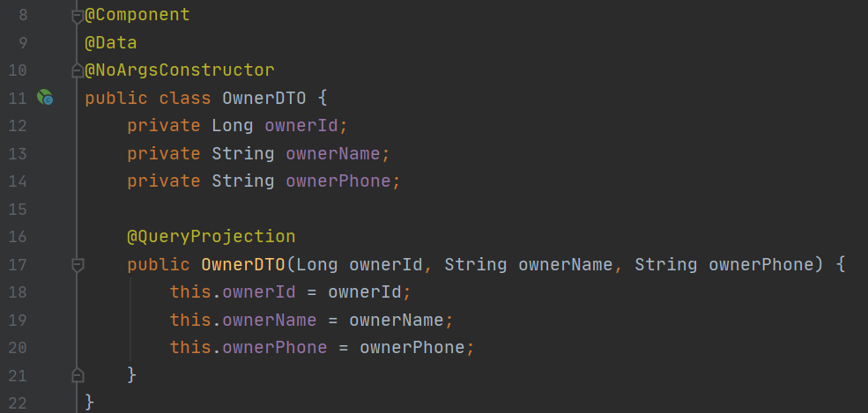Click the ownerId field declaration on line 12
The image size is (868, 413).
click(x=301, y=126)
